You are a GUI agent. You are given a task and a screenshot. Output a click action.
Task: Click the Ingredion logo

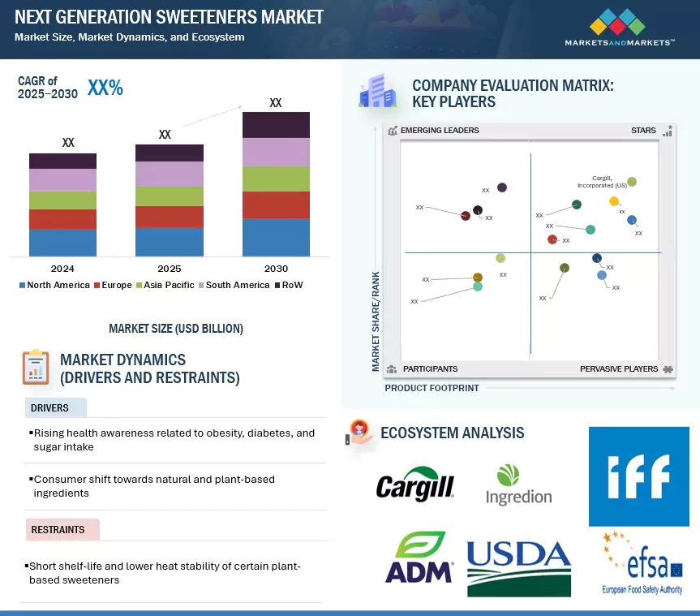pyautogui.click(x=518, y=485)
